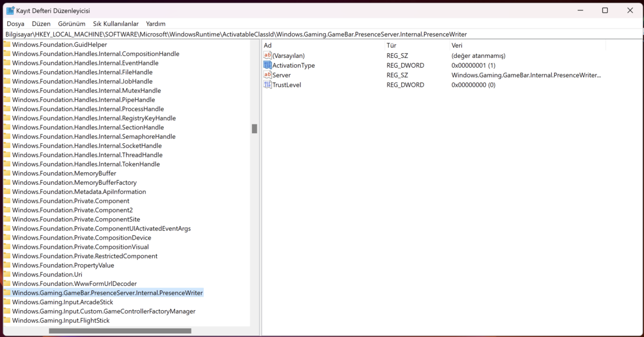Click folder icon of Windows.Foundation.WwwFormUrlDecoder
This screenshot has width=644, height=337.
(x=7, y=283)
